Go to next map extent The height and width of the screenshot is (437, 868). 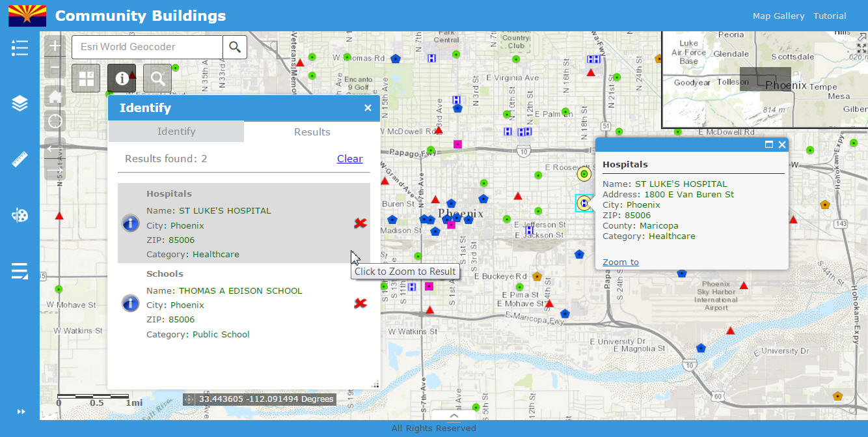coord(55,169)
